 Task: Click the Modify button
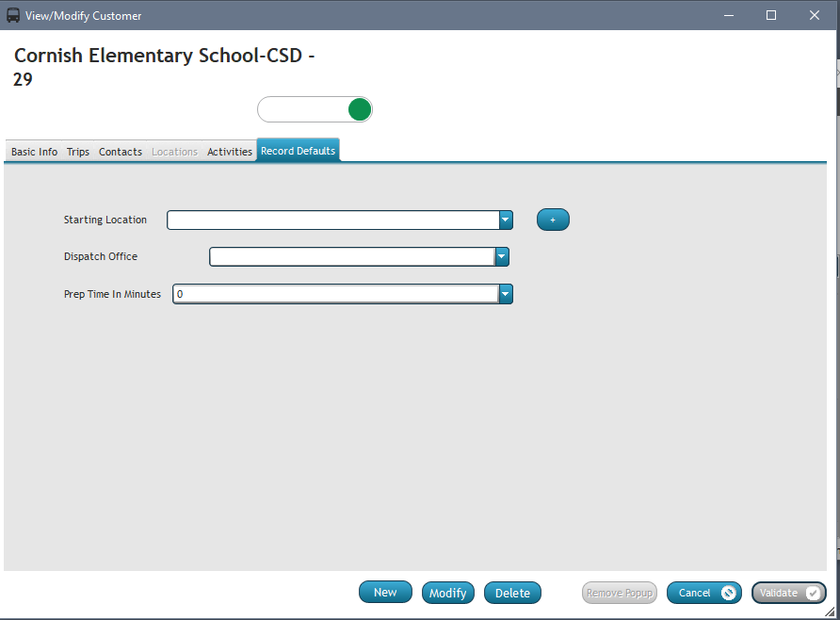[447, 593]
